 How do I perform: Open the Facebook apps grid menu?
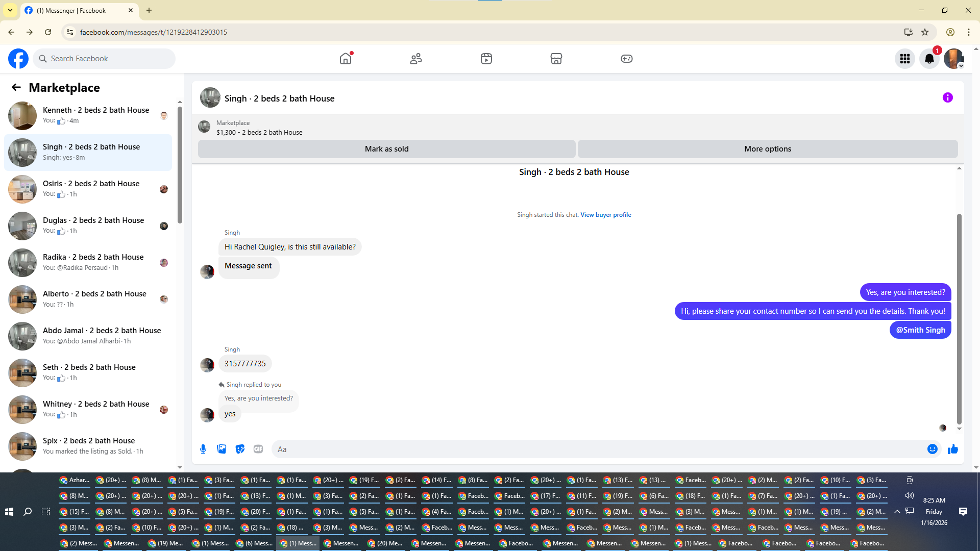point(904,59)
